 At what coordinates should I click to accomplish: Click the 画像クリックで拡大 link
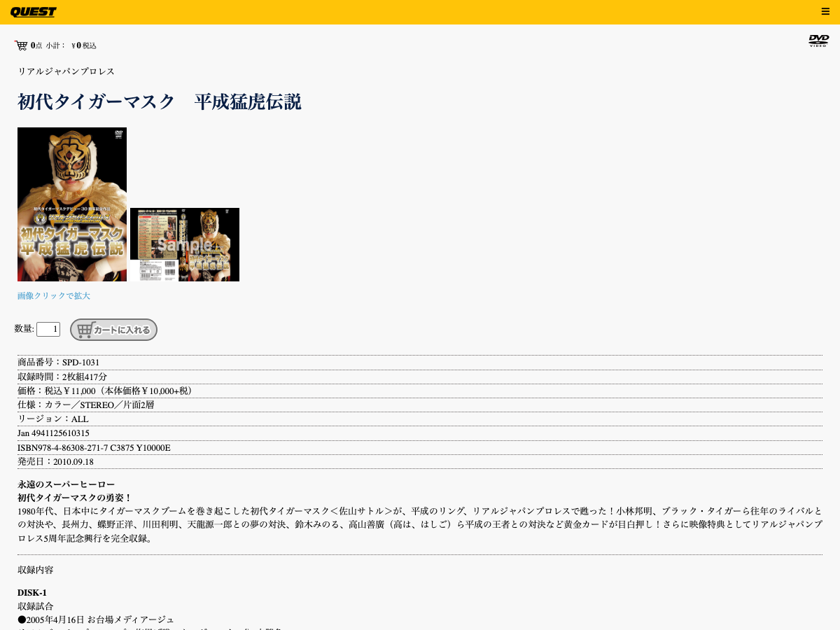pos(54,296)
